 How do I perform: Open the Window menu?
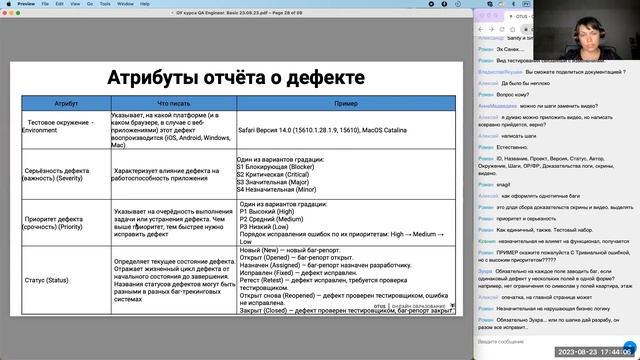125,4
